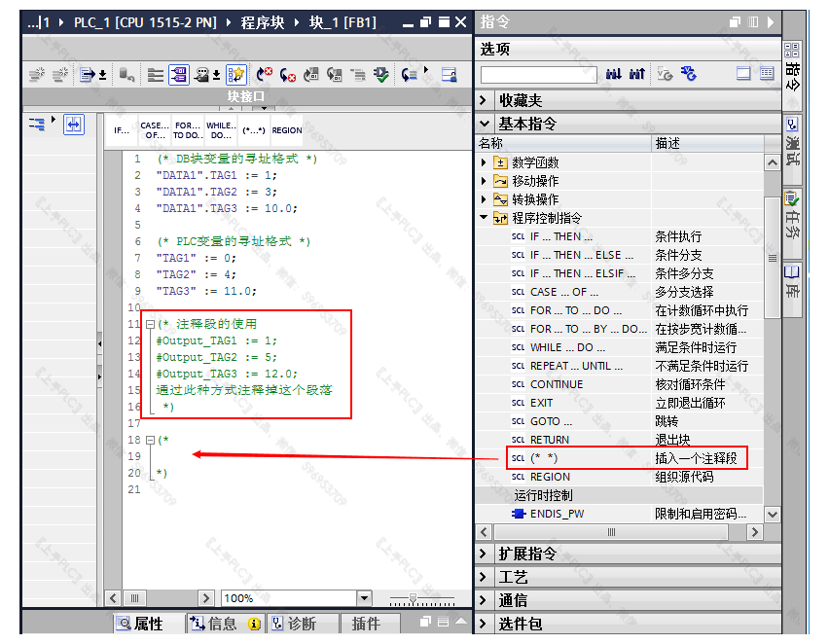
Task: Insert REGION favorite snippet
Action: click(287, 130)
